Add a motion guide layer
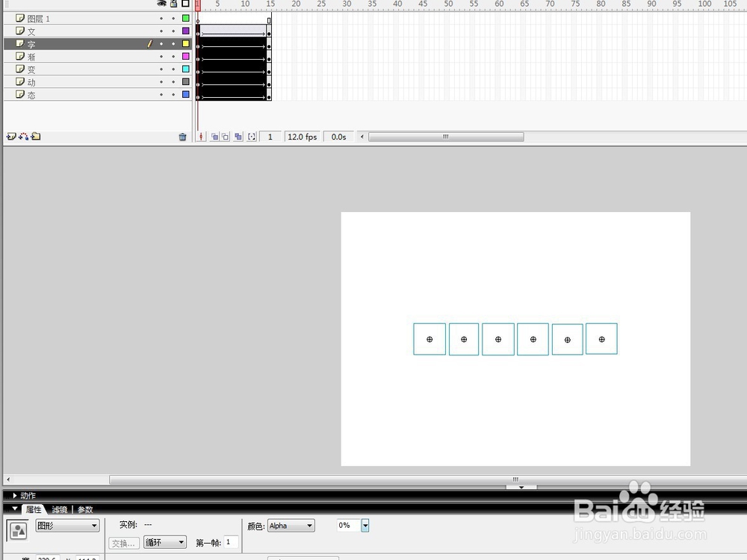Screen dimensions: 747x560 coord(23,137)
